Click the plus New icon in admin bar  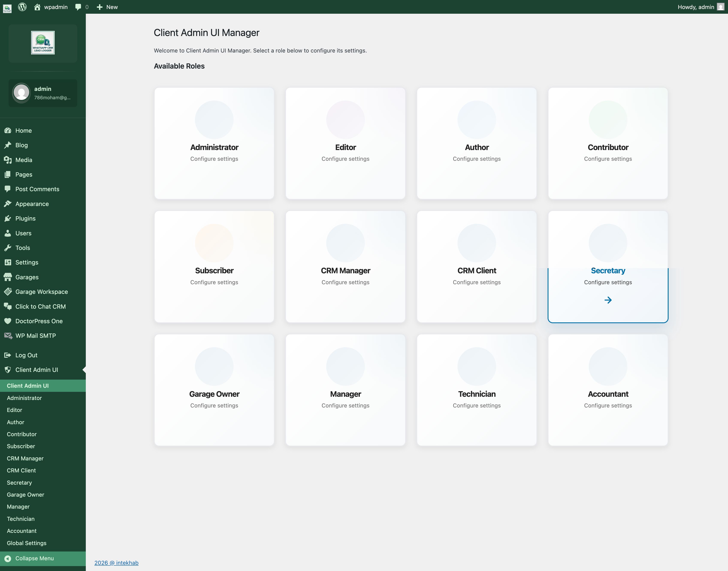coord(99,7)
